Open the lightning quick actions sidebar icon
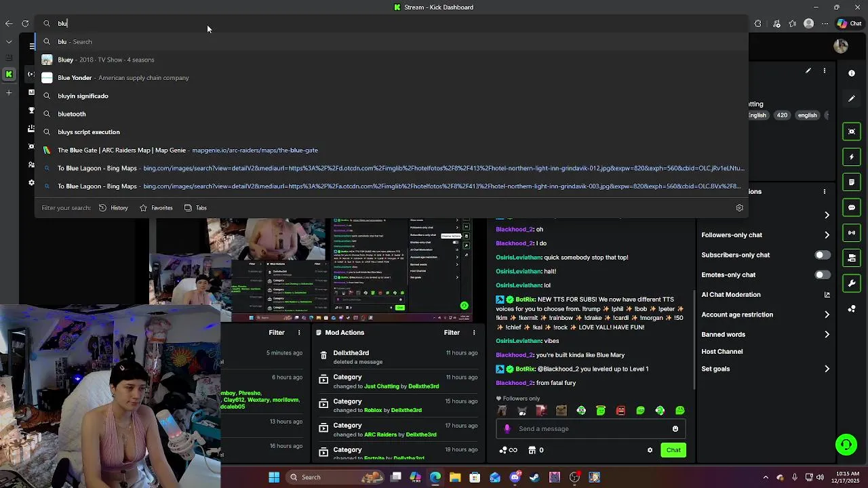 (852, 157)
